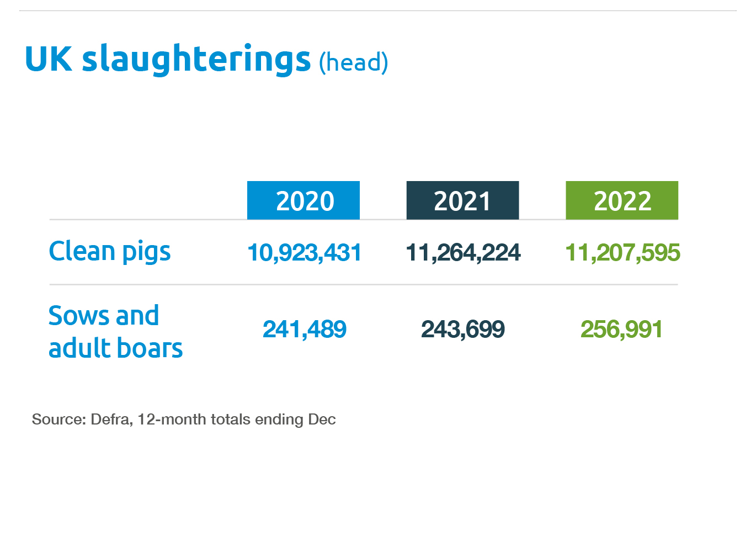Click the word "slaughterings" in the heading
Screen dimensions: 756x552
pyautogui.click(x=196, y=59)
